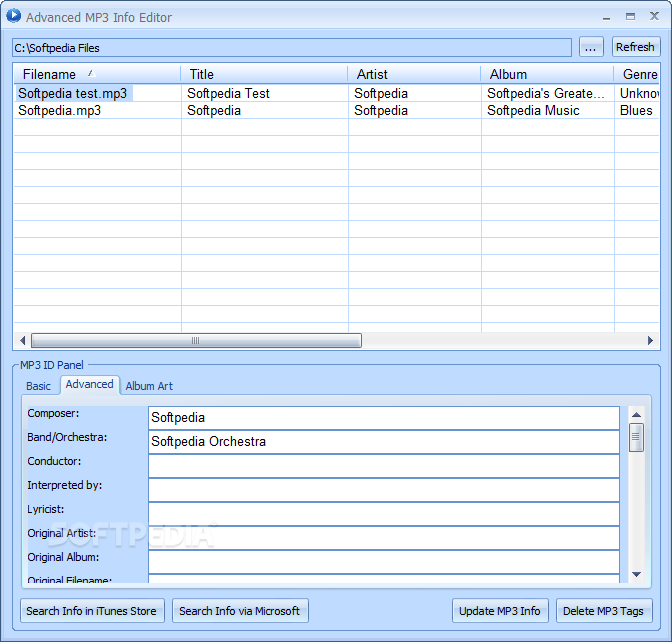
Task: Click the Update MP3 Info button
Action: pos(500,611)
